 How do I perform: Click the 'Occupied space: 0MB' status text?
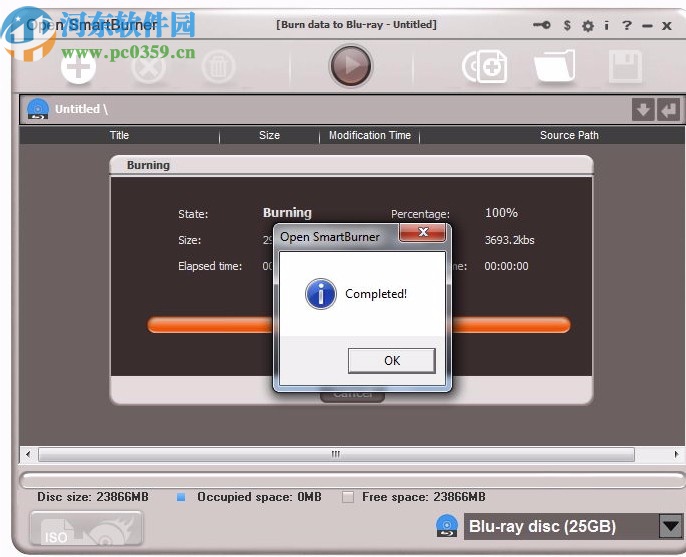coord(259,497)
